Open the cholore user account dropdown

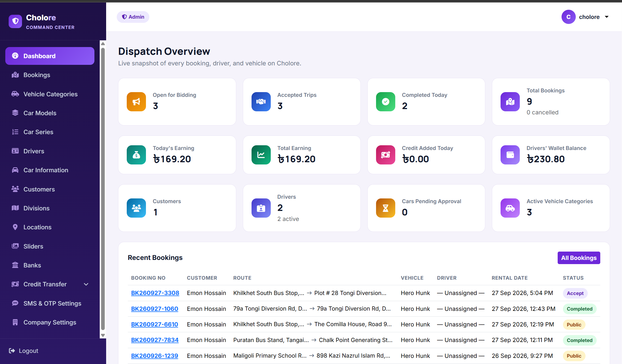(x=585, y=17)
